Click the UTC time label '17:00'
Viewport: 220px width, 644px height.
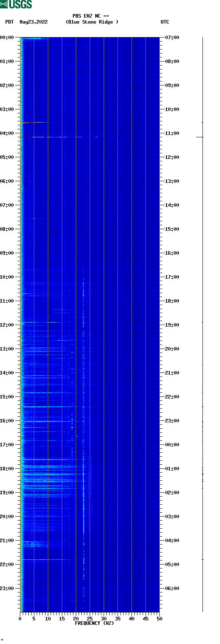point(172,277)
